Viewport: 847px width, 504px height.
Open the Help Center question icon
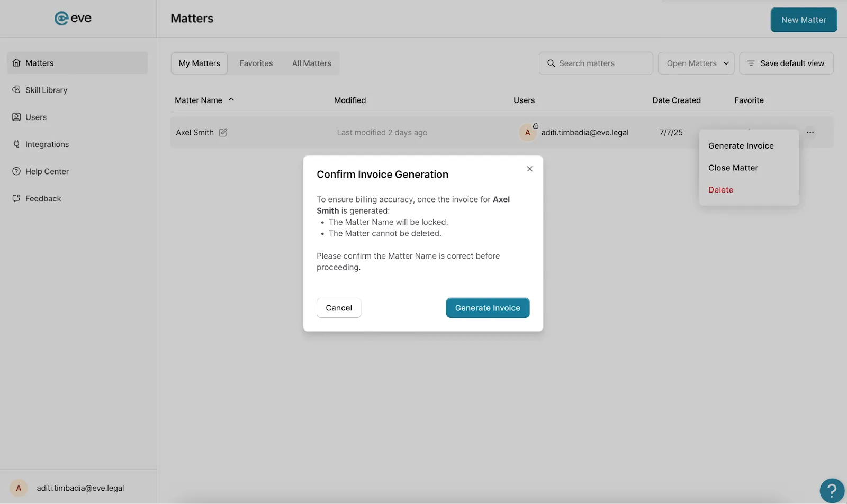16,171
